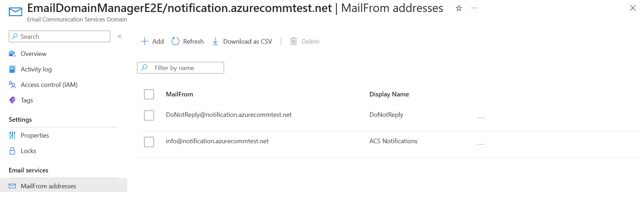The image size is (644, 202).
Task: Open the Overview sidebar icon
Action: point(12,54)
